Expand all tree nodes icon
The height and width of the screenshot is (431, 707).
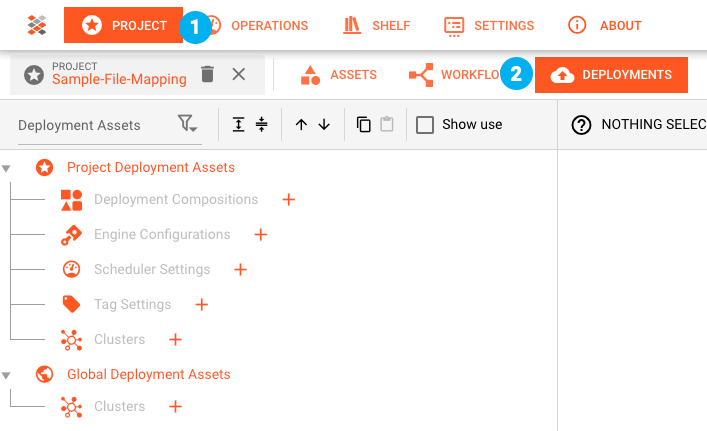(x=238, y=125)
